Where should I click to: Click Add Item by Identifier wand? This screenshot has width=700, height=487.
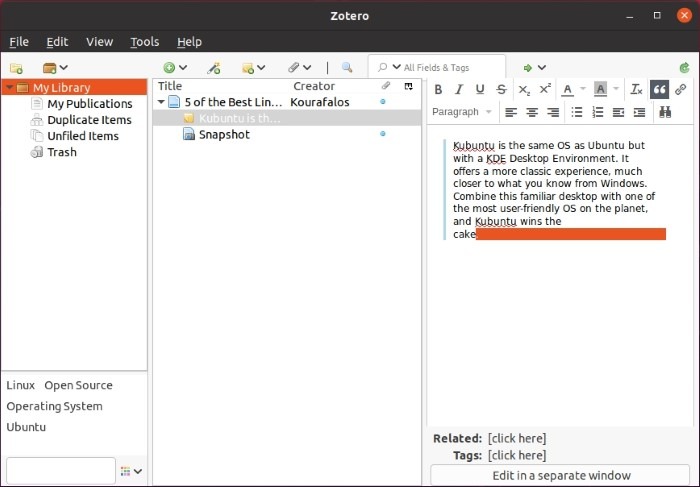point(214,68)
